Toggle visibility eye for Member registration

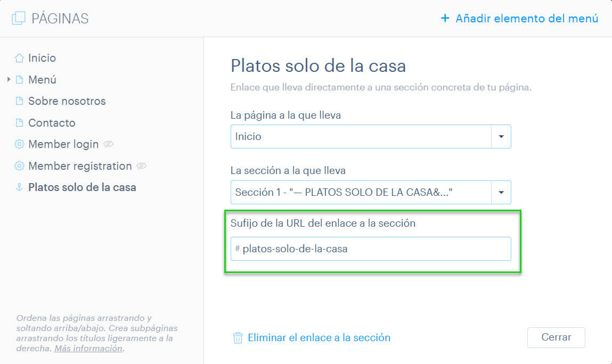(141, 166)
